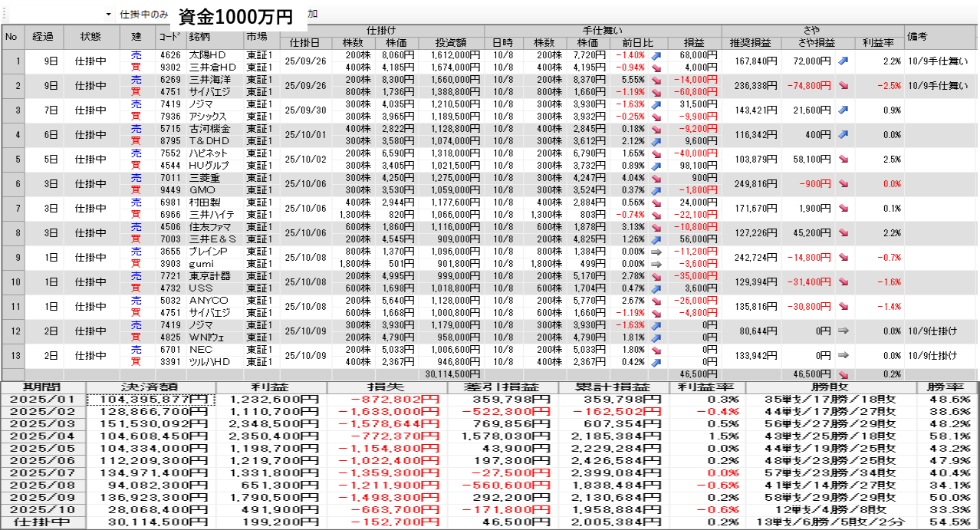
Task: Select the 2025/01 決済額 cell 104,395,877円
Action: click(151, 400)
